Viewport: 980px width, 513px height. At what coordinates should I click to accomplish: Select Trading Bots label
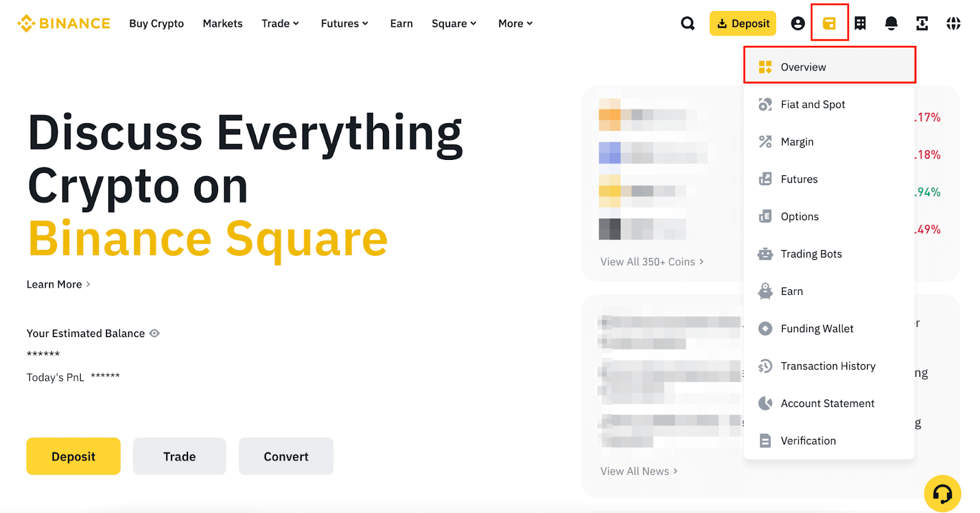811,254
